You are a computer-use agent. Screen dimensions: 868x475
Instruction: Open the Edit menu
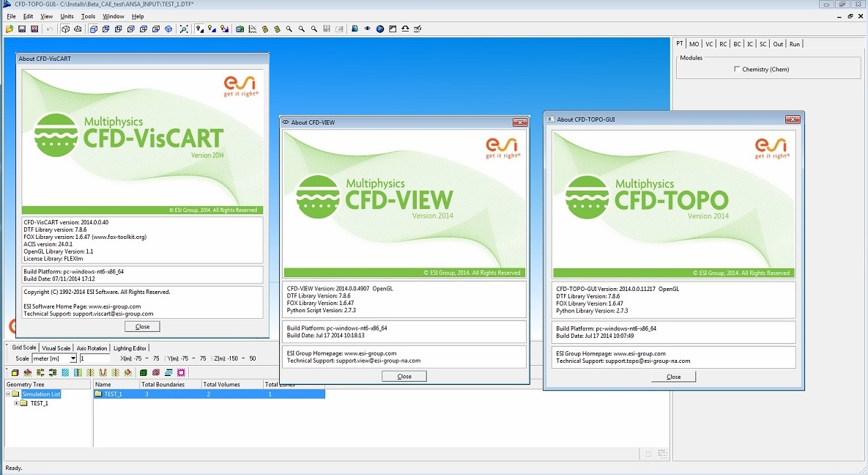(29, 16)
